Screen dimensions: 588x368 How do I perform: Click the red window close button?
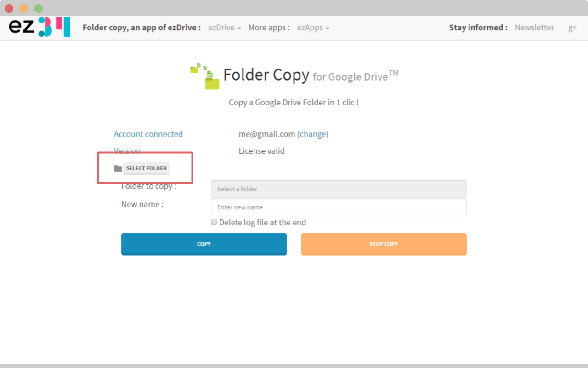[x=9, y=8]
